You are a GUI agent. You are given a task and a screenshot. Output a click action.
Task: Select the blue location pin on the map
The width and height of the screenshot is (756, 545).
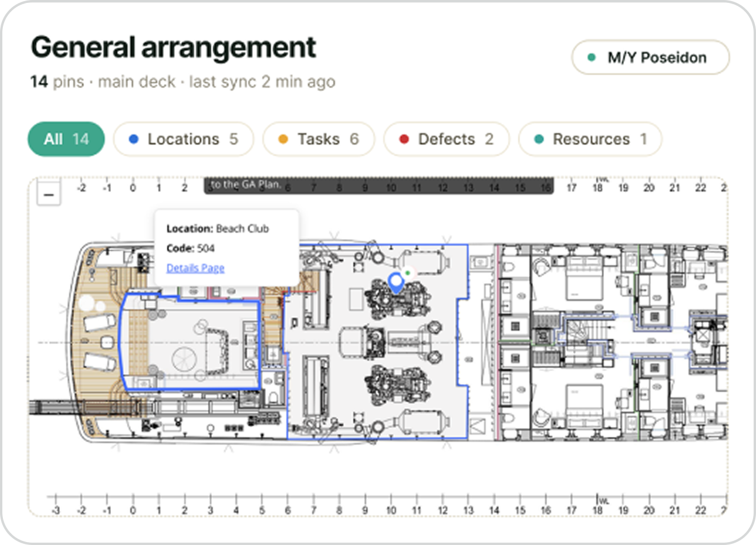(x=396, y=282)
